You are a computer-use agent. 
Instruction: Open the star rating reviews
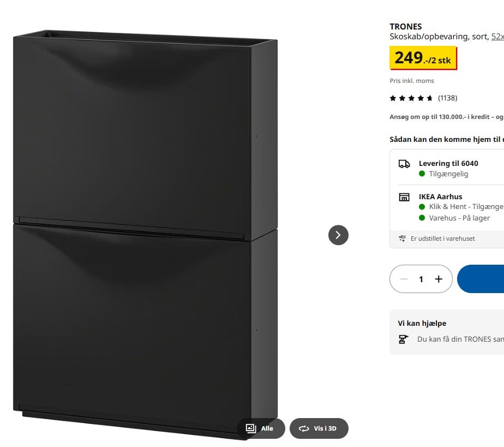411,98
